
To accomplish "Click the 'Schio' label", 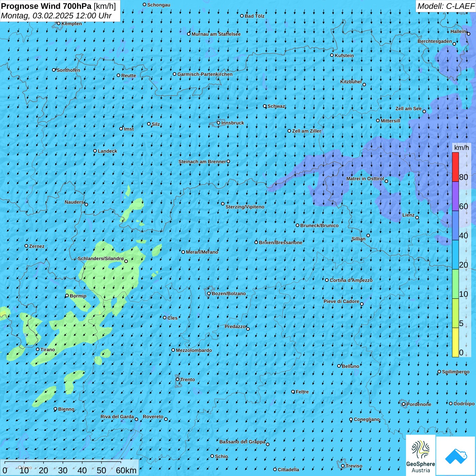I will (x=221, y=456).
